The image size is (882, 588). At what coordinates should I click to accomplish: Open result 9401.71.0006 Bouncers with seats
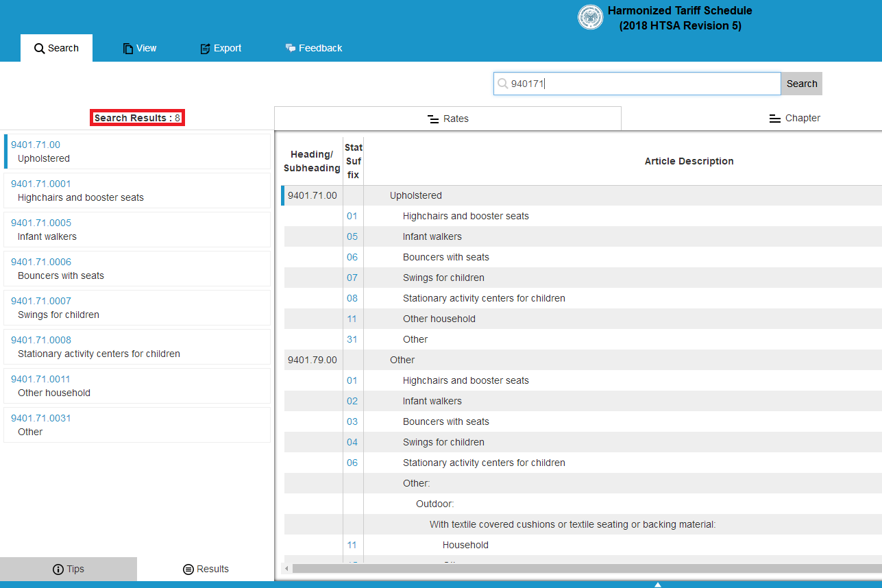click(x=137, y=269)
